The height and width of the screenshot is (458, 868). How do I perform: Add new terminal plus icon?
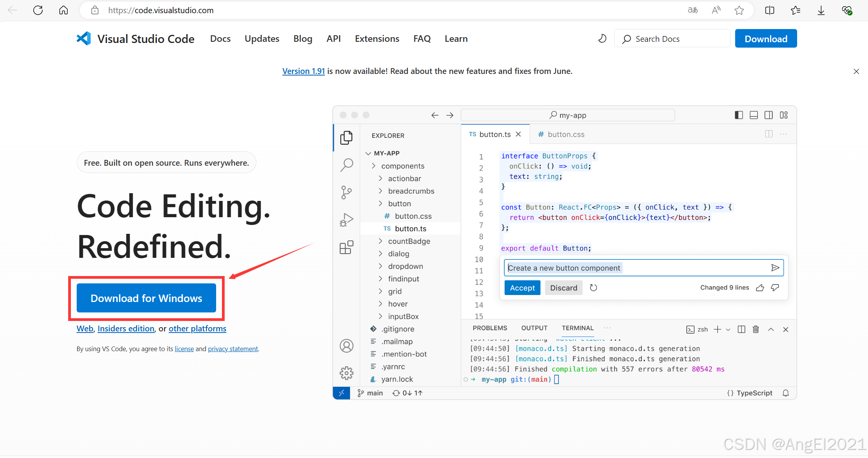tap(717, 329)
